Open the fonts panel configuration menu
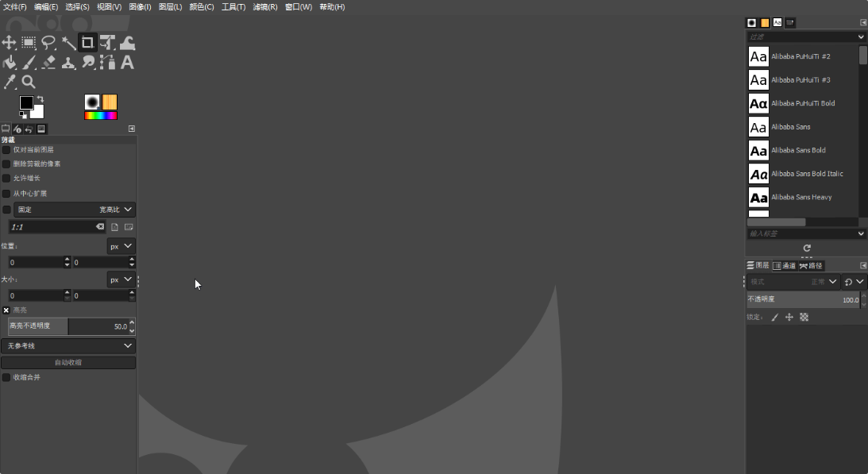868x474 pixels. click(863, 23)
